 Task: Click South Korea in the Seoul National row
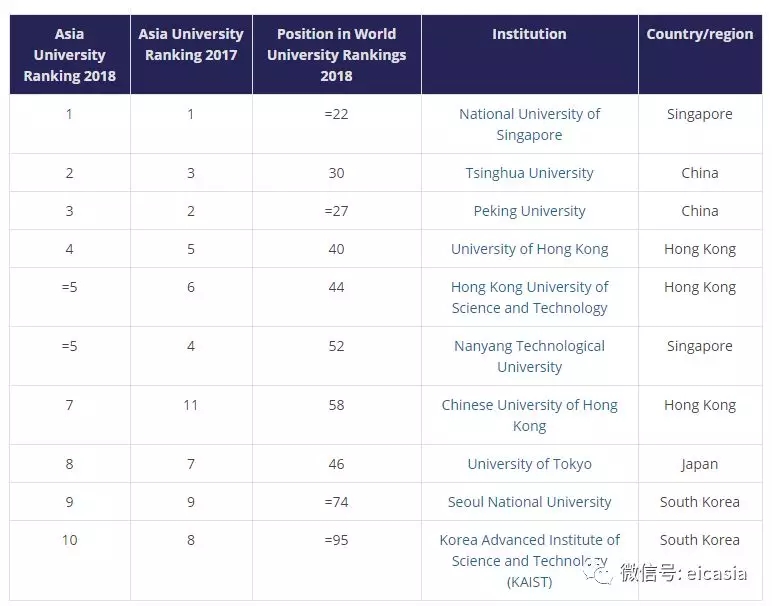(700, 502)
